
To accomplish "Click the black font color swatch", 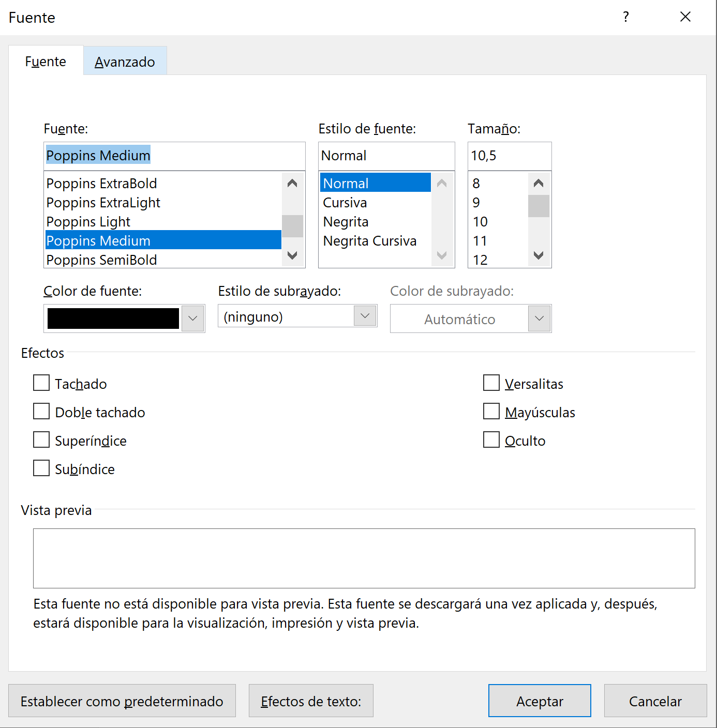I will click(x=113, y=318).
